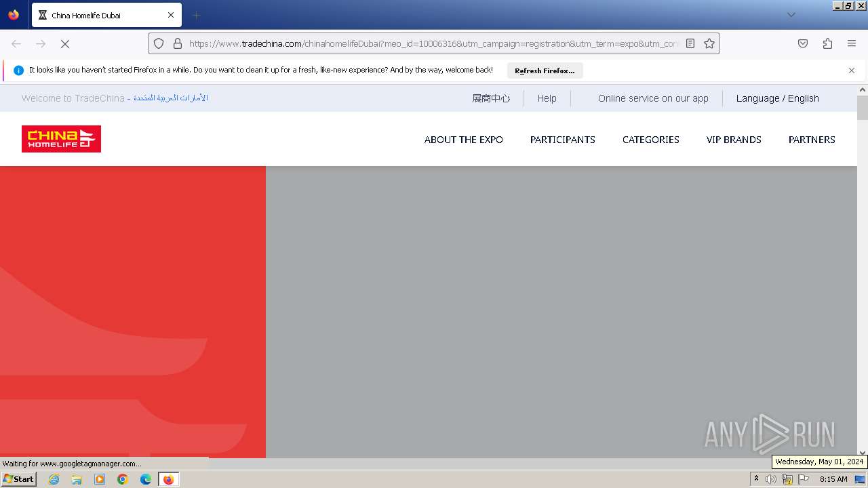Bookmark this page with star icon
This screenshot has width=868, height=488.
709,43
